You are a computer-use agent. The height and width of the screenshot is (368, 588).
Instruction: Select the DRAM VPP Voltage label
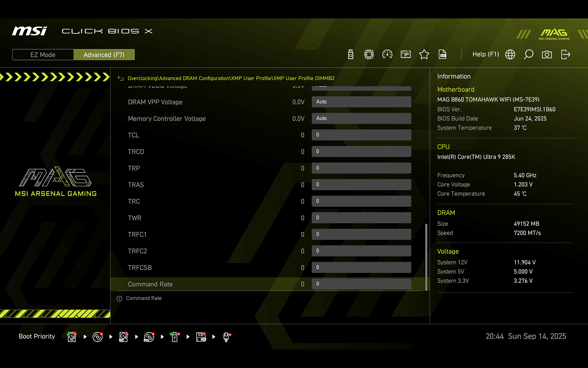(x=155, y=102)
